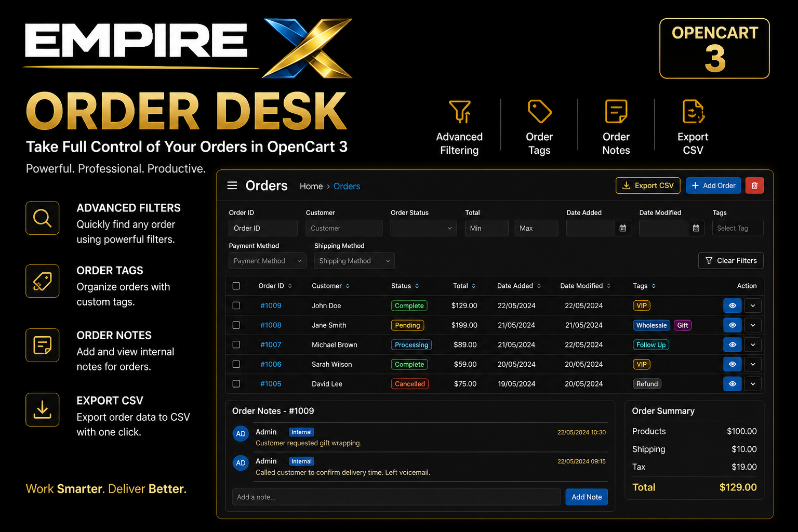Click the Orders breadcrumb link
This screenshot has height=532, width=798.
tap(347, 186)
